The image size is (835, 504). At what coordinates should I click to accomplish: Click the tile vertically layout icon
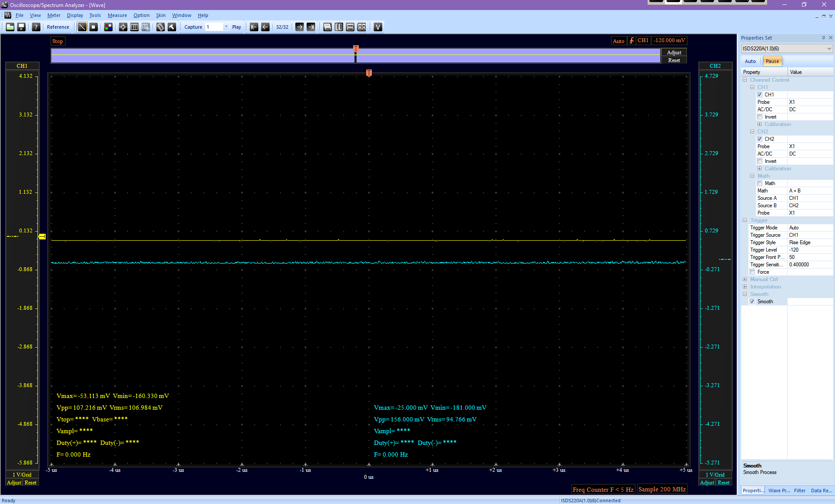click(x=339, y=27)
